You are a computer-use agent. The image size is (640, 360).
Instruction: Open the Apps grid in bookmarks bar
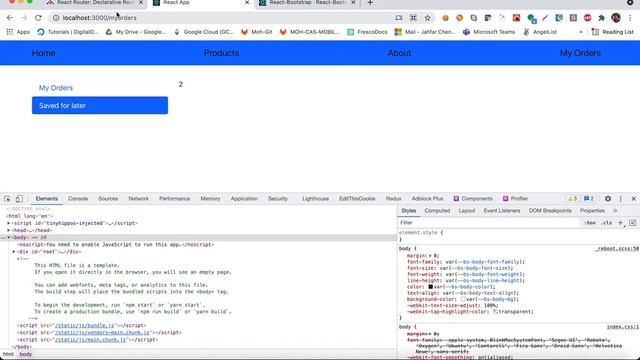pos(18,32)
